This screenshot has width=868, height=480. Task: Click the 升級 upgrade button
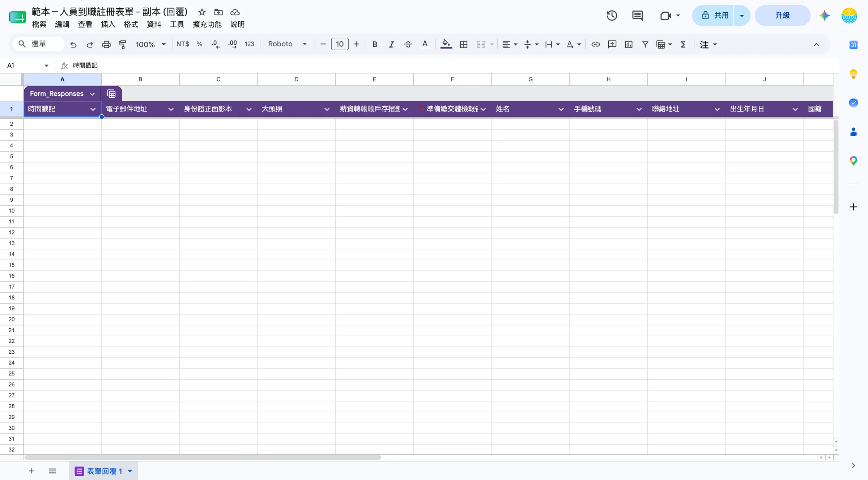click(x=782, y=16)
